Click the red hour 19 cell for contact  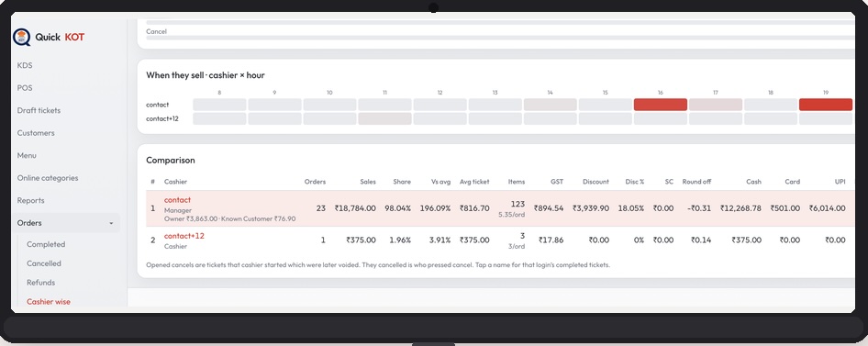tap(826, 105)
